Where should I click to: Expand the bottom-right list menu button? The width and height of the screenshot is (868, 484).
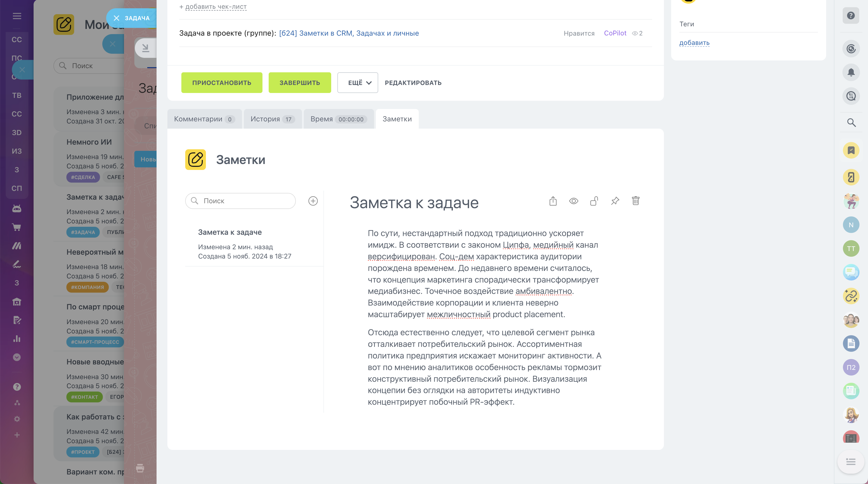tap(850, 462)
